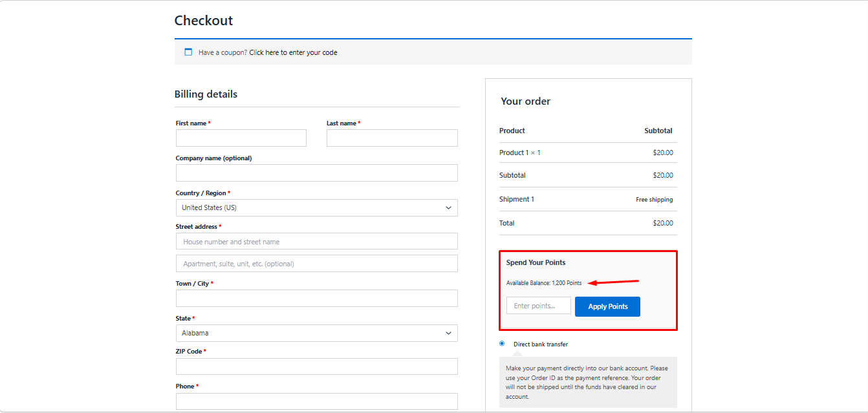Expand the State dropdown showing Alabama
Viewport: 868px width, 413px height.
pos(317,333)
